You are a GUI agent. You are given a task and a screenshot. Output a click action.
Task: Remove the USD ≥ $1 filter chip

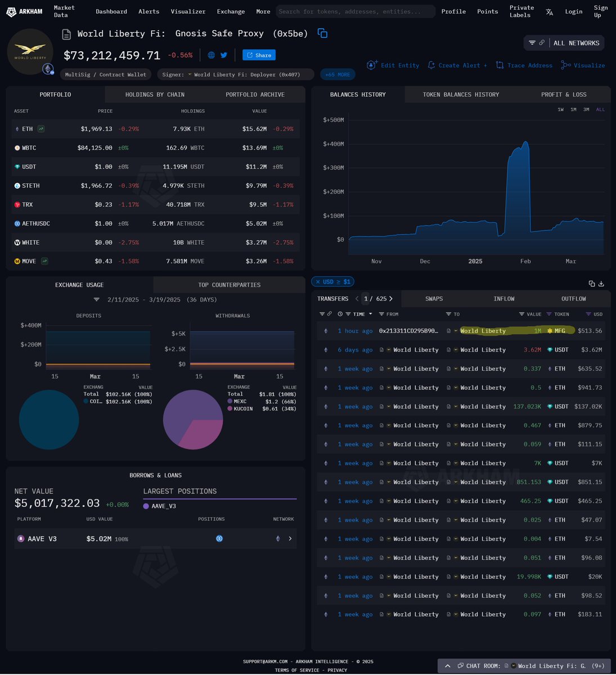click(317, 282)
